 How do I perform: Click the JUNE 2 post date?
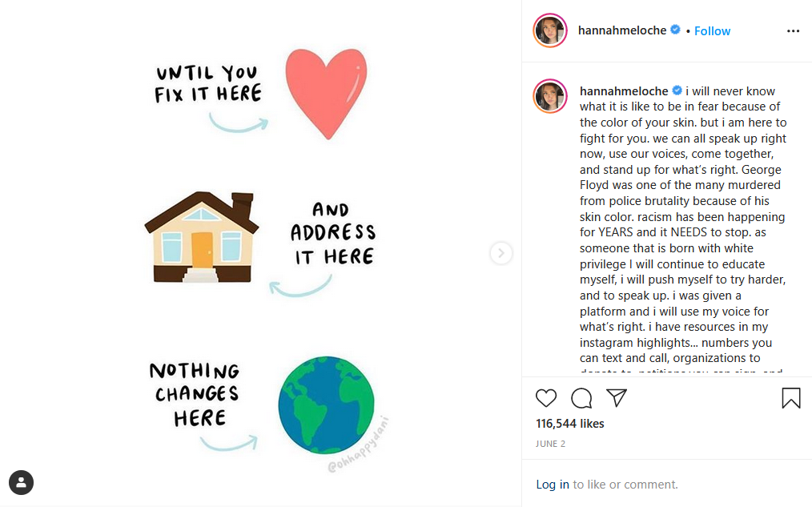tap(551, 444)
